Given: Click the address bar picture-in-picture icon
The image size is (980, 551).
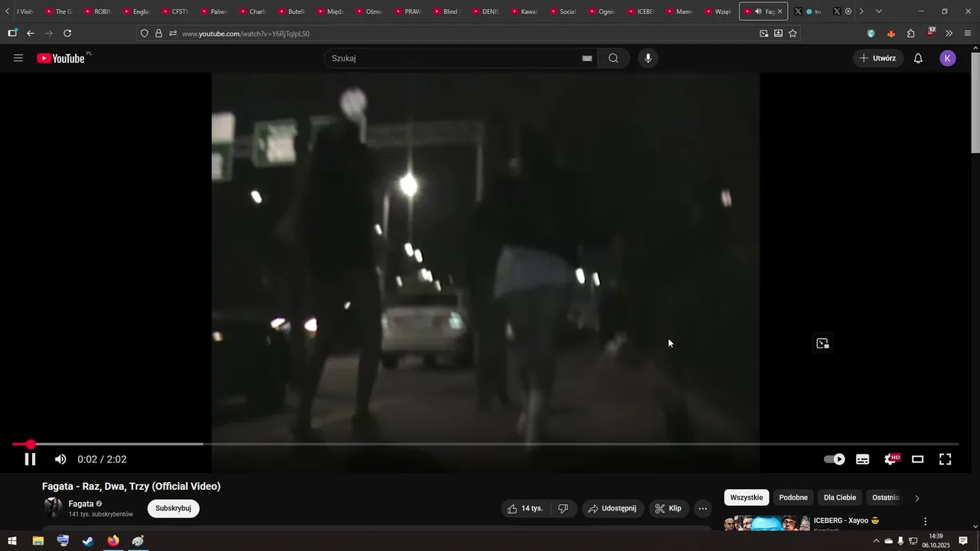Looking at the screenshot, I should [x=763, y=34].
